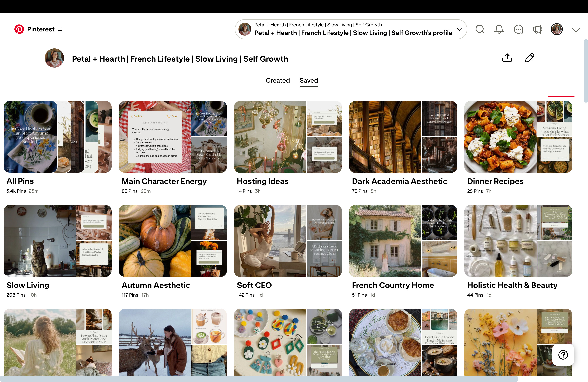Click the megaphone updates icon
This screenshot has width=588, height=382.
coord(537,29)
